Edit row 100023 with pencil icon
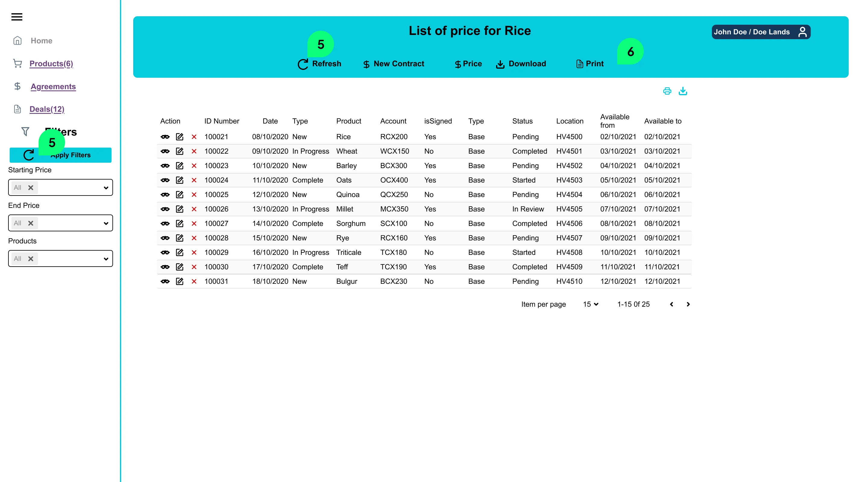868x482 pixels. click(180, 166)
